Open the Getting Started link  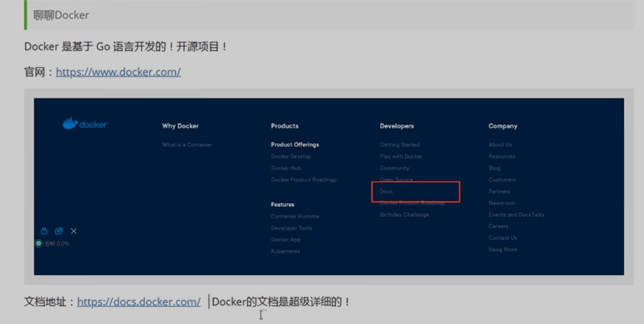pyautogui.click(x=400, y=144)
